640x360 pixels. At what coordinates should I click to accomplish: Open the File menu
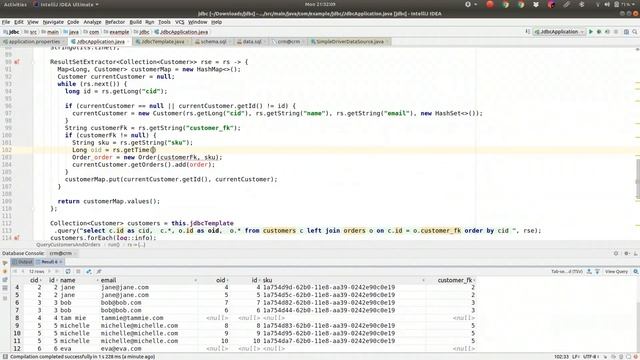pyautogui.click(x=6, y=22)
